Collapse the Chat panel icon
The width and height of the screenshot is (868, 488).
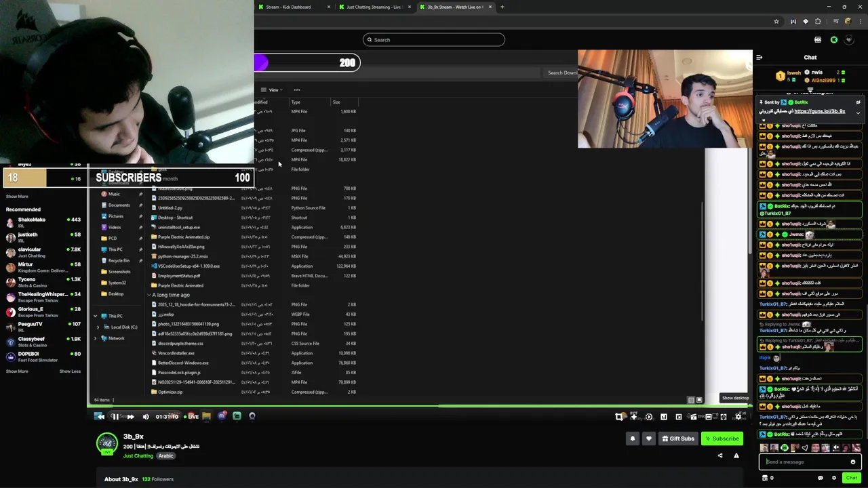tap(759, 58)
